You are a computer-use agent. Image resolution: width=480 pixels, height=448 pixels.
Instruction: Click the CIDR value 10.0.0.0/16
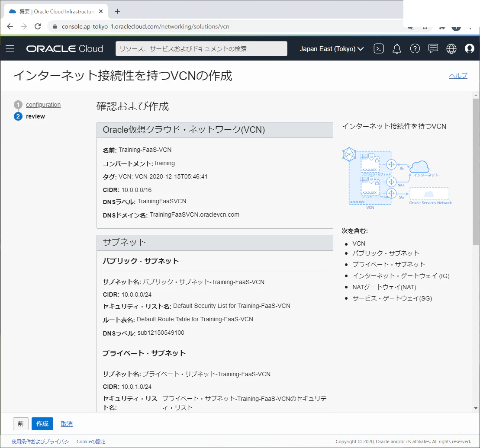click(136, 190)
